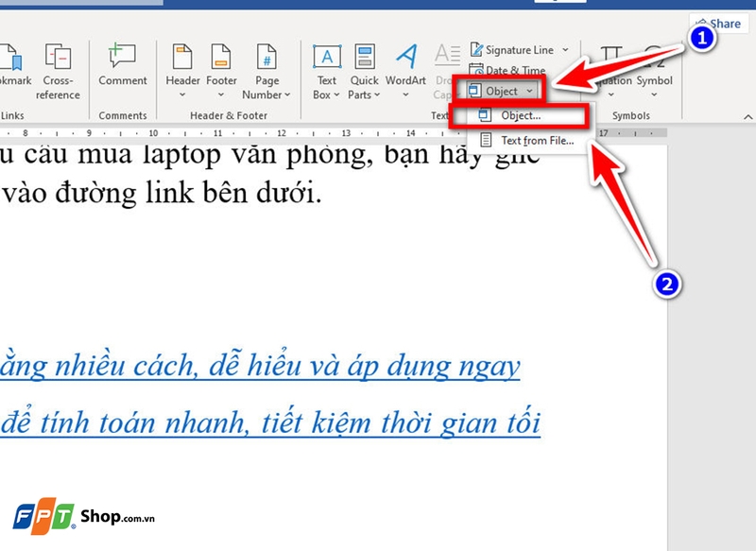Click the Footer icon
Screen dimensions: 756x551
point(221,57)
